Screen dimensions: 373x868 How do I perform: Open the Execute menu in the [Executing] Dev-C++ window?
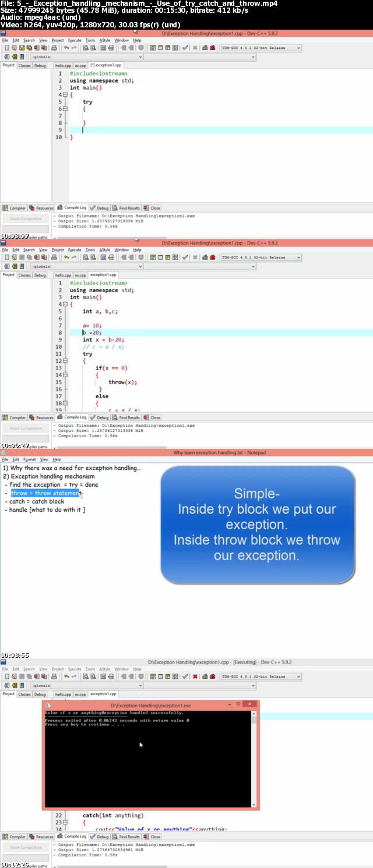(75, 669)
